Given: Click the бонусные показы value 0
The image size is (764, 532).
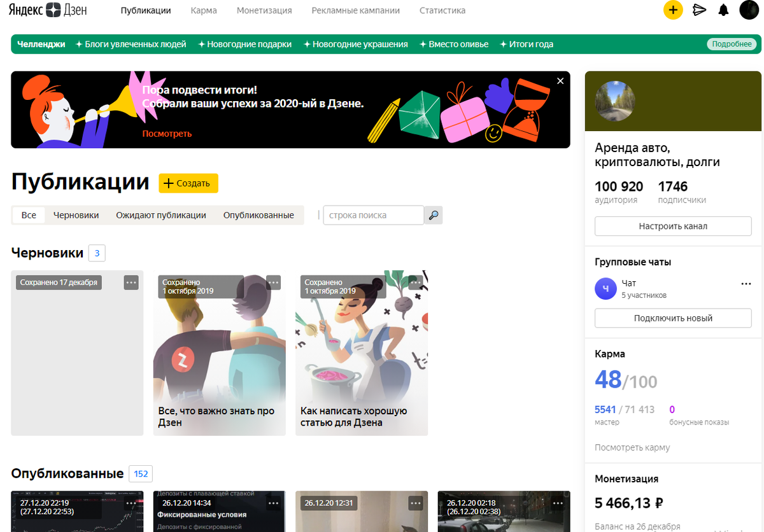Looking at the screenshot, I should [x=672, y=409].
